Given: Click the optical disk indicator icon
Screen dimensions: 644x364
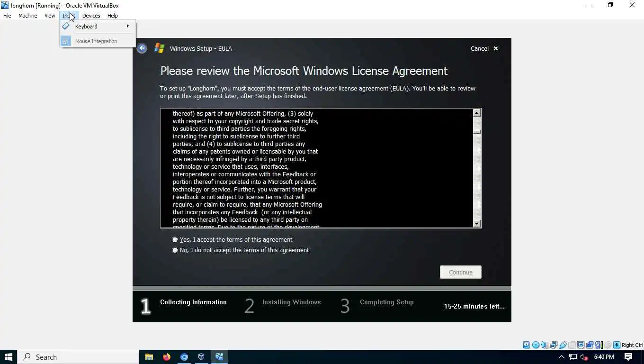Looking at the screenshot, I should pos(536,345).
